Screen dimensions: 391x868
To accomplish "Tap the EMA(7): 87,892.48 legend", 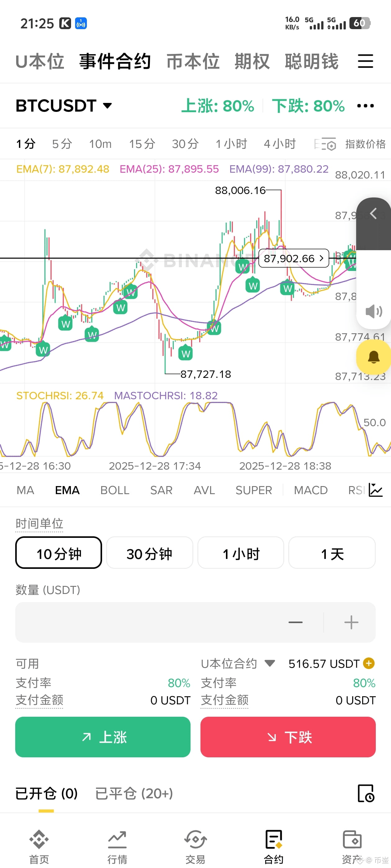I will point(63,169).
